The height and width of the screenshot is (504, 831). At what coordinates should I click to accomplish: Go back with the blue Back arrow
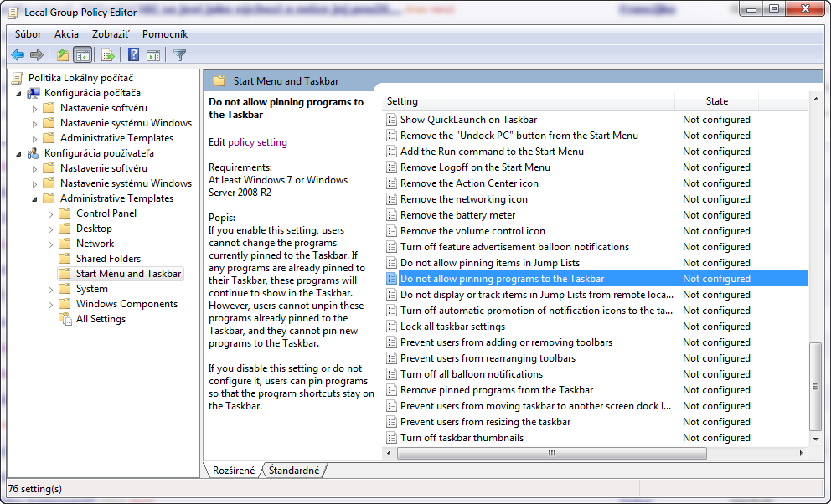click(18, 54)
